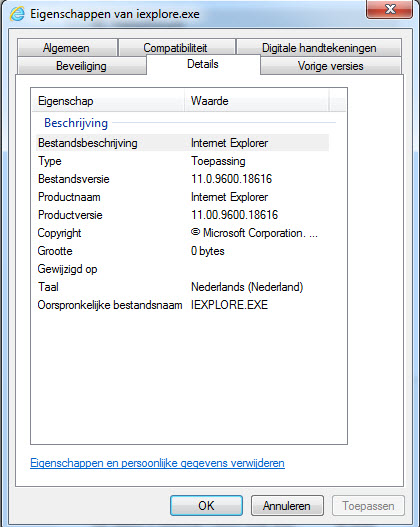Image resolution: width=420 pixels, height=527 pixels.
Task: Open the Eigenschappen en persoonlijke gegevens verwijderen link
Action: [x=157, y=463]
